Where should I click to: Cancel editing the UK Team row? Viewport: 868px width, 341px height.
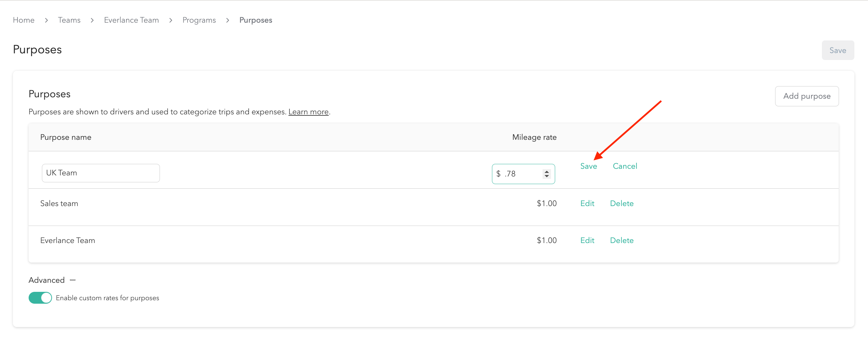click(625, 166)
